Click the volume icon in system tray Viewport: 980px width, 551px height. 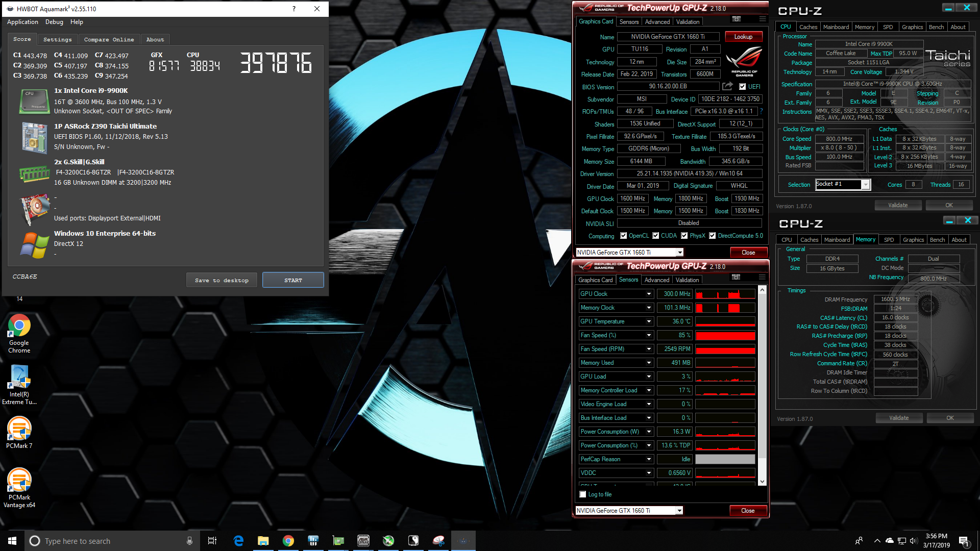click(914, 541)
